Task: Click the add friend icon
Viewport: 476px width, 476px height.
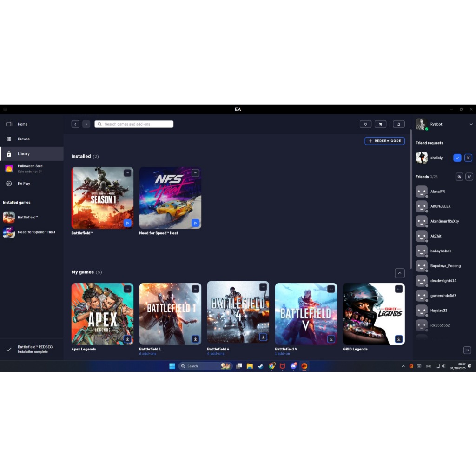Action: (x=469, y=177)
